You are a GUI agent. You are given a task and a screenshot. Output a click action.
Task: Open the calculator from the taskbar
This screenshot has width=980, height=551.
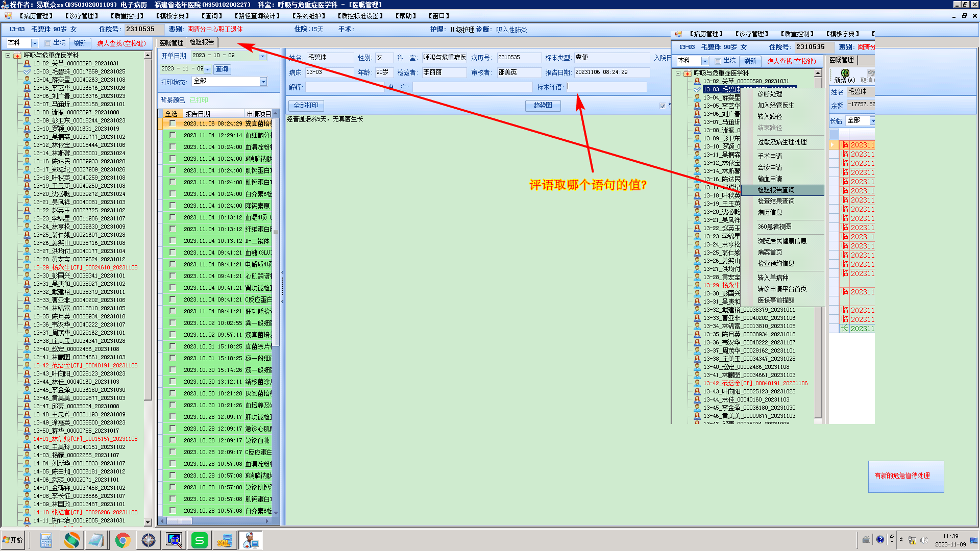(x=46, y=540)
